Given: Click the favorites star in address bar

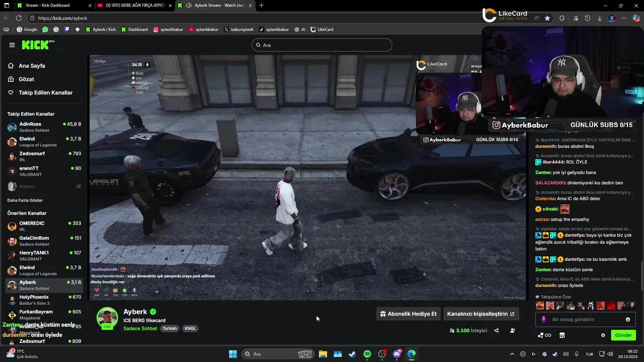Looking at the screenshot, I should (x=547, y=18).
